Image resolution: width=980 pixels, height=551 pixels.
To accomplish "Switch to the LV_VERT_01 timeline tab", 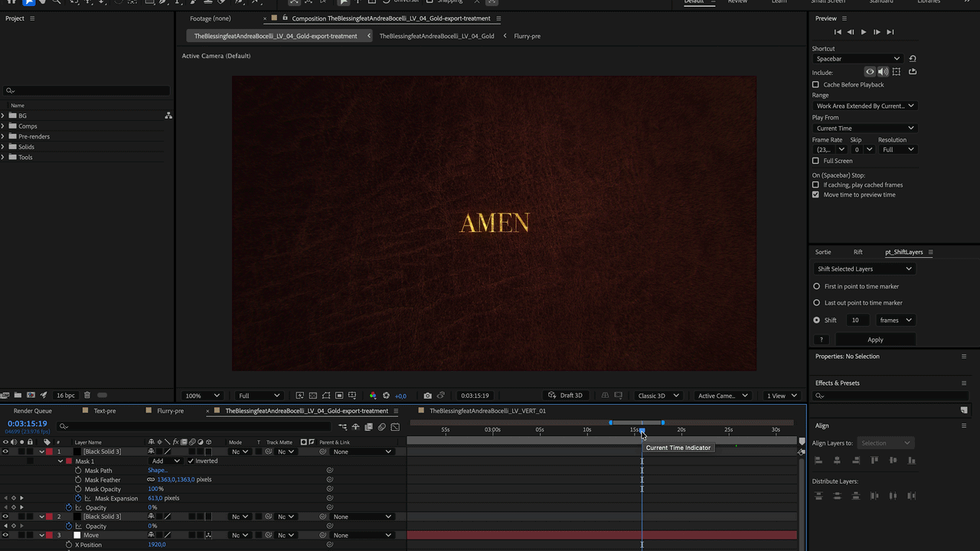I will 488,411.
